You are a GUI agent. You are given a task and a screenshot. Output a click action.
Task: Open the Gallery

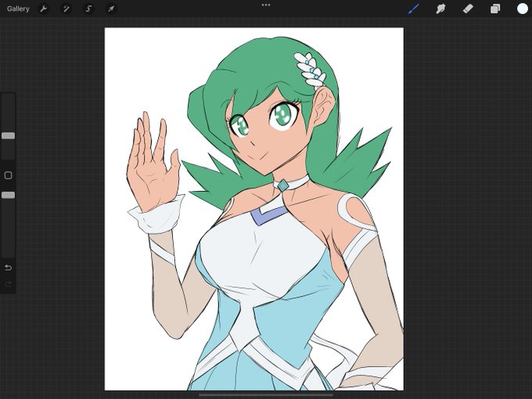pyautogui.click(x=18, y=9)
